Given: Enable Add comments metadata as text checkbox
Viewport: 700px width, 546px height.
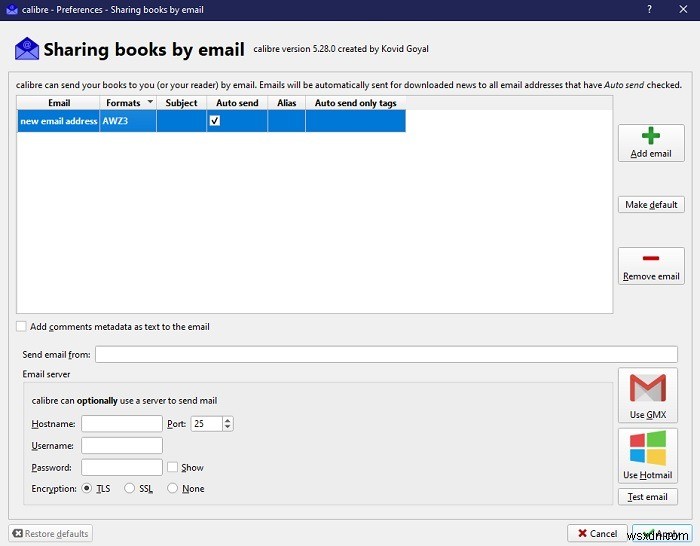Looking at the screenshot, I should pos(21,326).
